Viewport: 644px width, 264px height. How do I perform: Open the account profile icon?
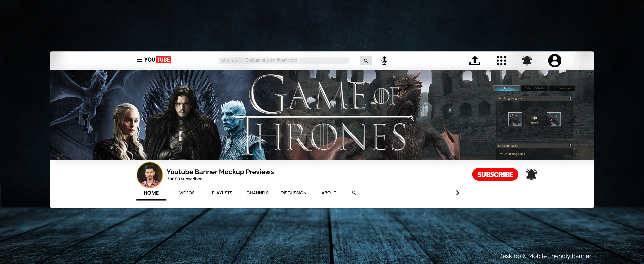click(x=554, y=61)
